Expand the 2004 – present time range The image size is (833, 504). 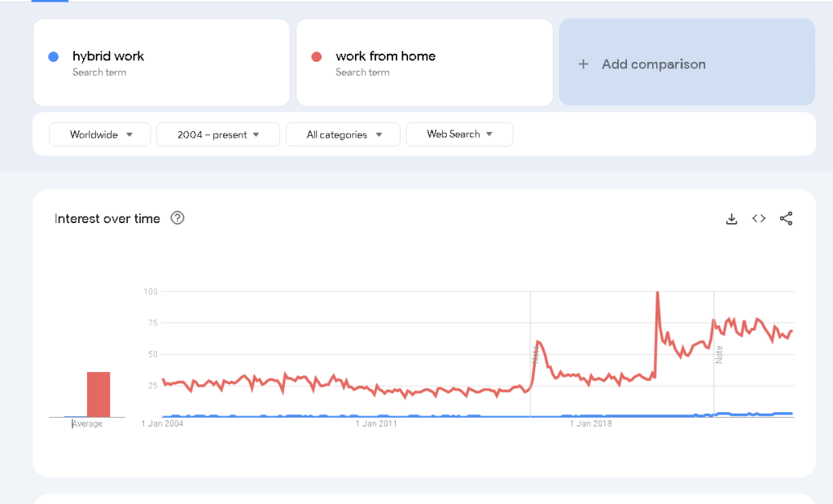217,134
